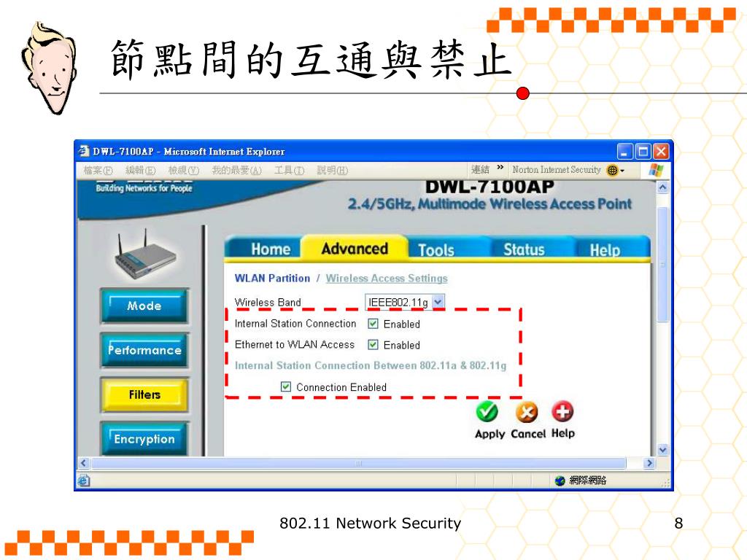Expand the toolbar links chevron
This screenshot has height=560, width=747.
pos(500,167)
